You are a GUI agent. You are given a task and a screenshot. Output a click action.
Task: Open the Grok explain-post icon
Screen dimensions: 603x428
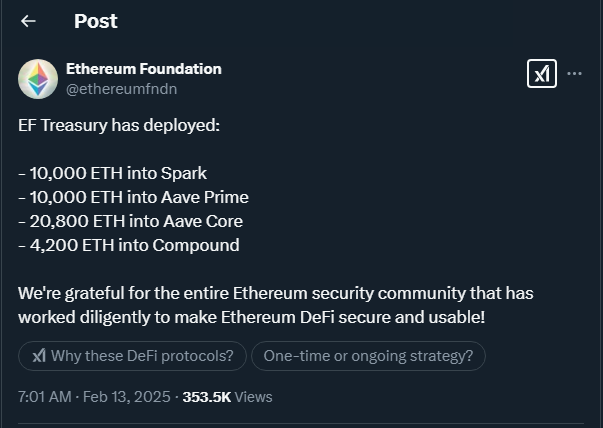tap(541, 74)
